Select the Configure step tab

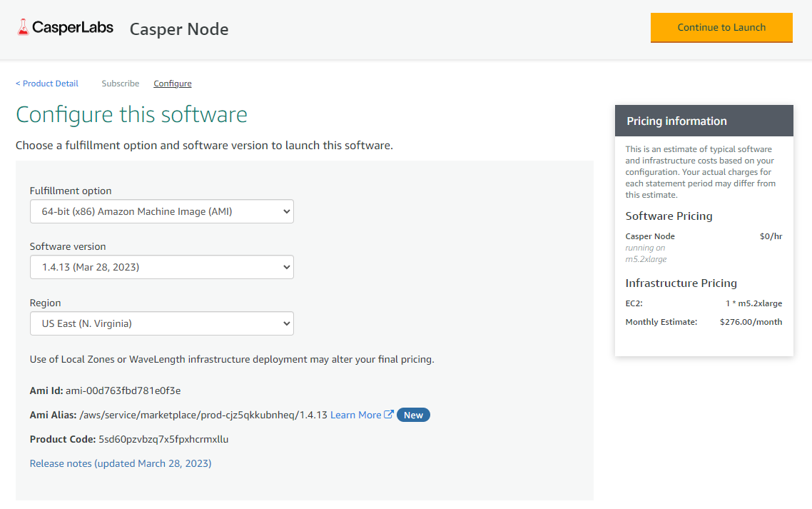pyautogui.click(x=173, y=84)
